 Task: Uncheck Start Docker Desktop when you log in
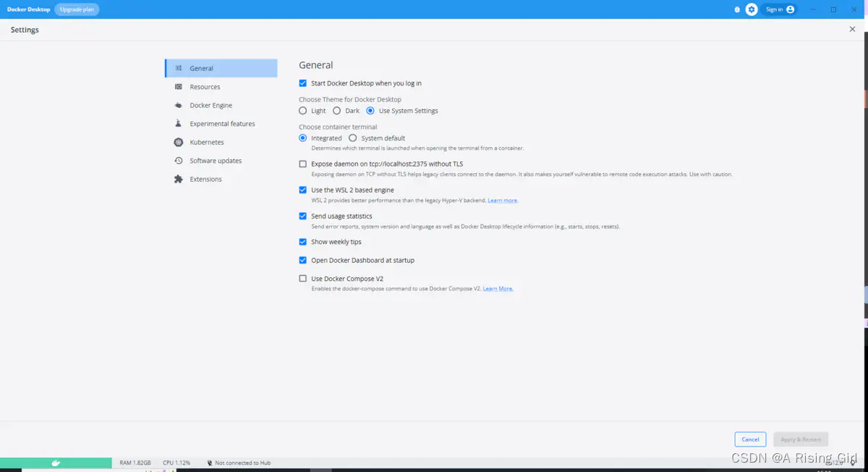coord(303,83)
